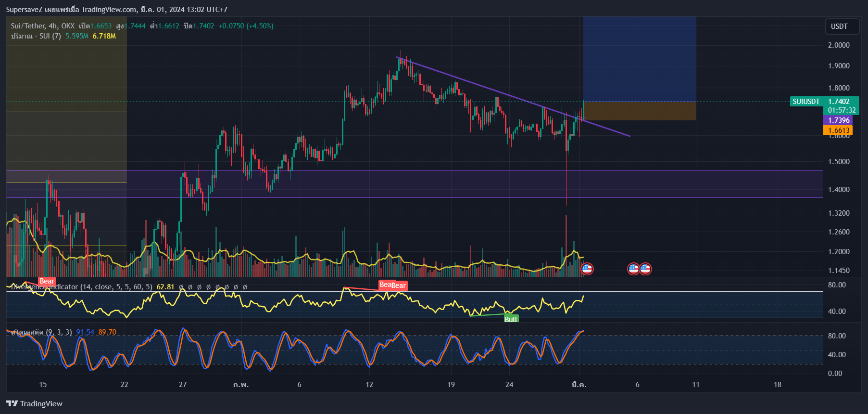
Task: Select the blue long-position profit target zone
Action: coord(640,59)
